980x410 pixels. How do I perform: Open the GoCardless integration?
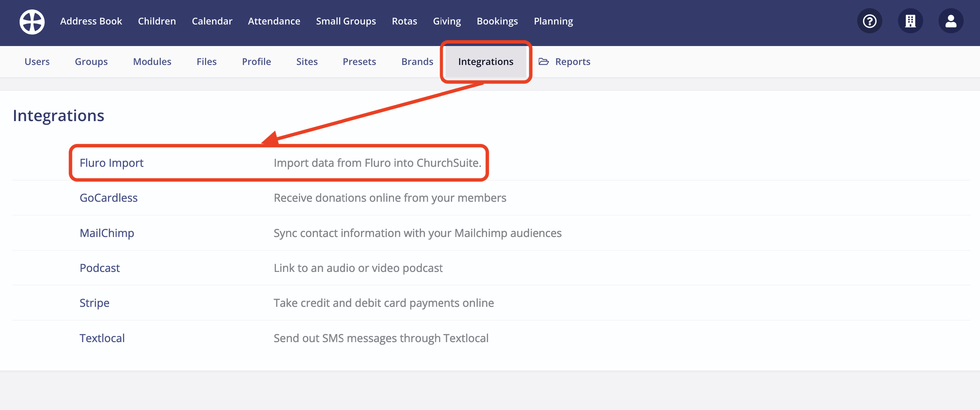108,197
